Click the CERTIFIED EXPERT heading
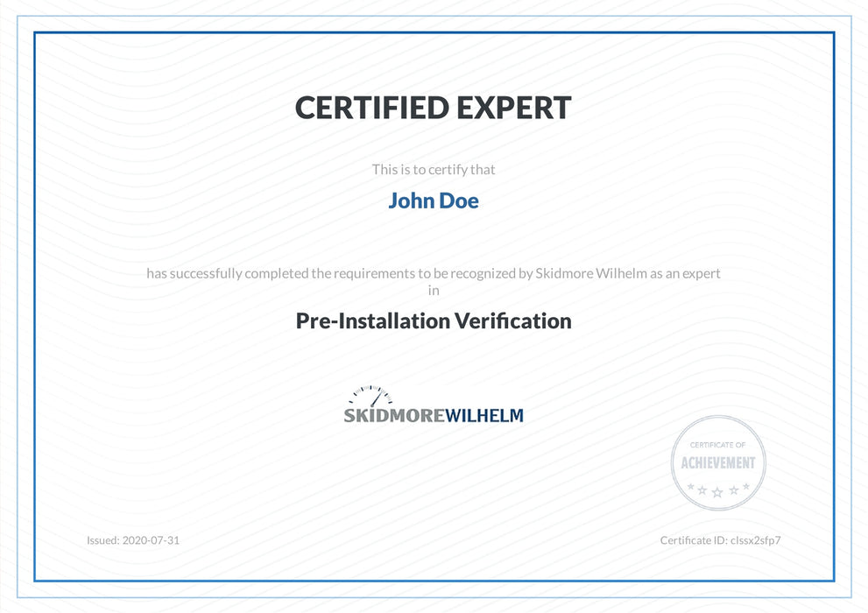The image size is (868, 613). click(433, 108)
